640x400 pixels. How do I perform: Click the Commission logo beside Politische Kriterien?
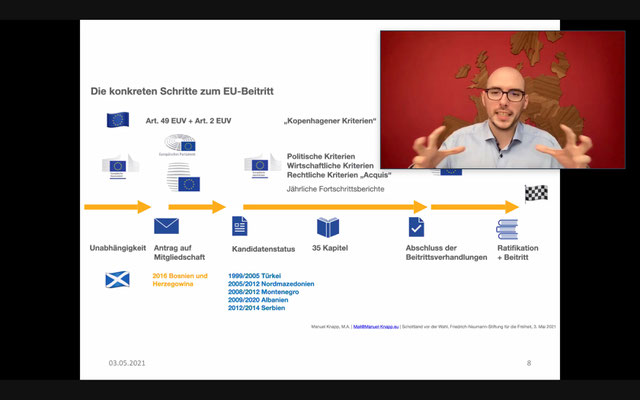263,166
